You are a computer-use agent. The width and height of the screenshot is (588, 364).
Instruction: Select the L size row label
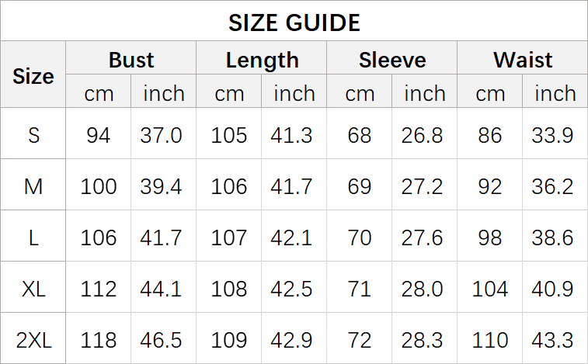(33, 237)
